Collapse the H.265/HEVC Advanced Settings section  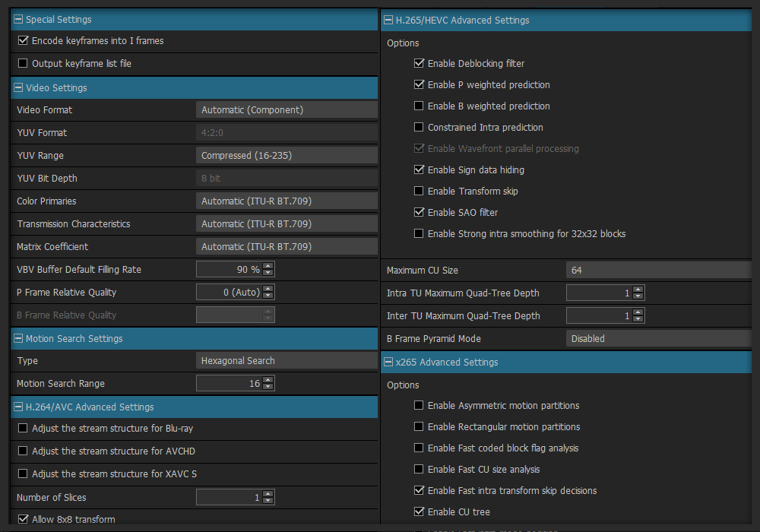point(388,20)
